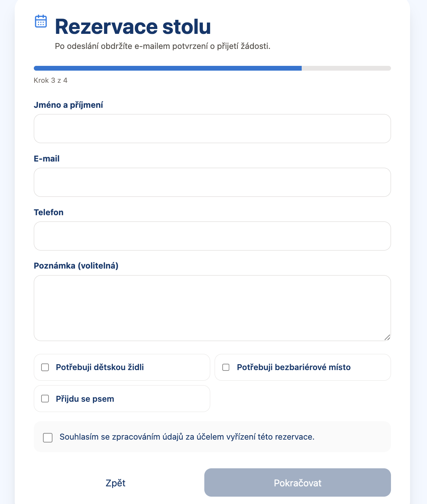
Task: Click the Pokračovat button
Action: coord(297,483)
